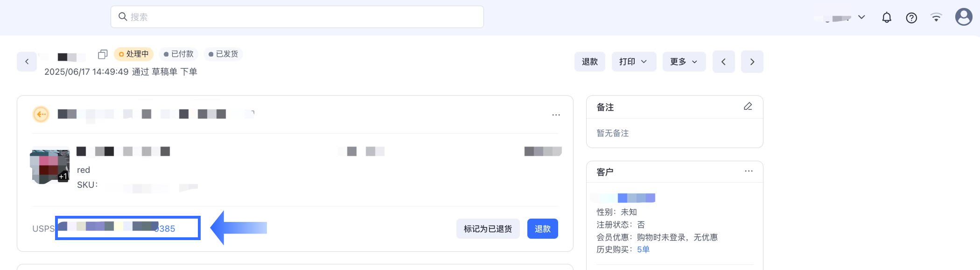Open the user profile avatar

964,17
